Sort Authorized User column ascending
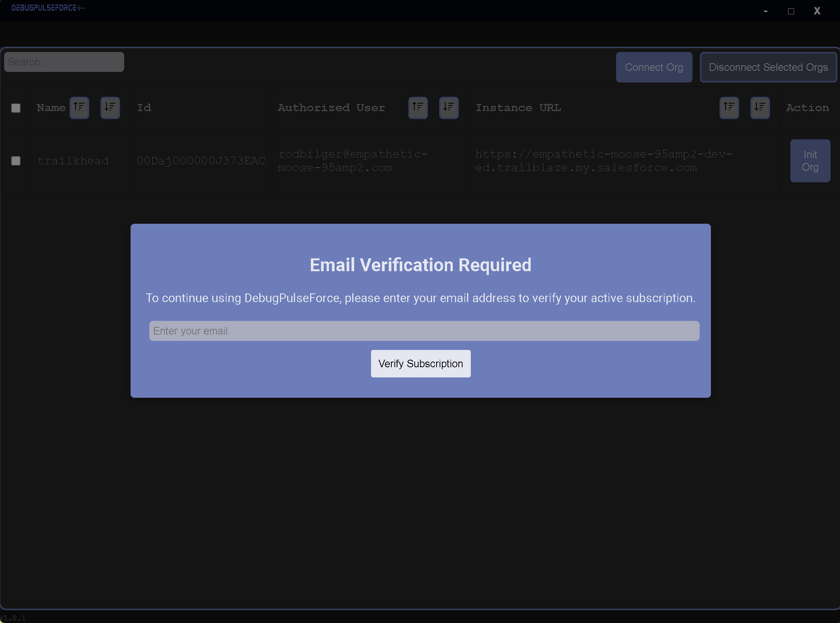 [x=418, y=108]
